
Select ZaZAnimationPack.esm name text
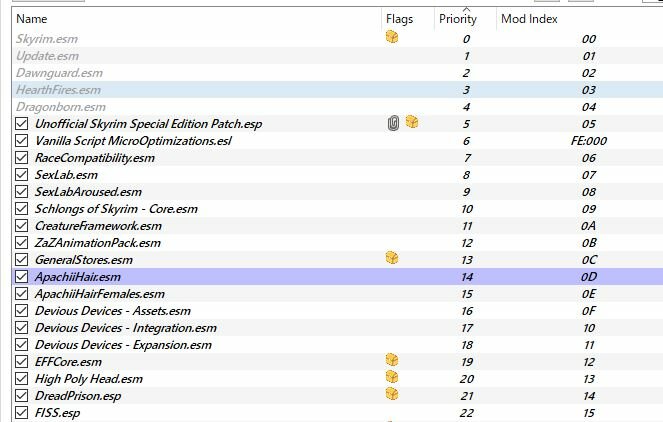coord(98,243)
